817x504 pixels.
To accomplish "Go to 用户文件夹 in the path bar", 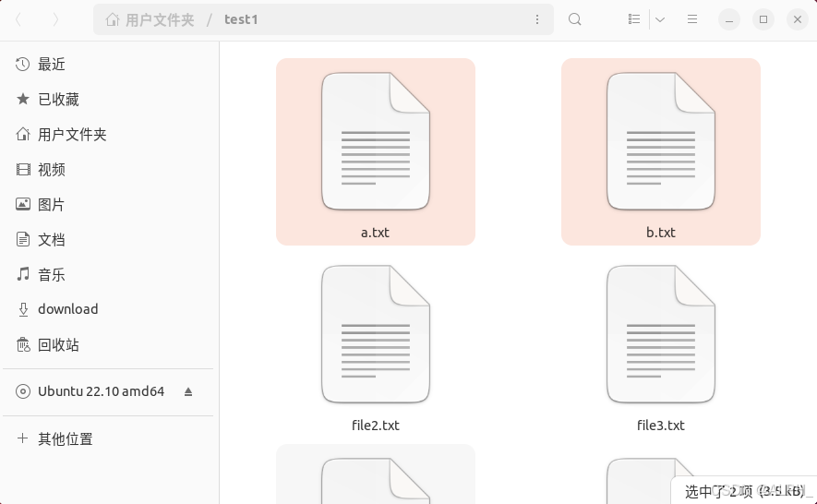I will (x=160, y=19).
